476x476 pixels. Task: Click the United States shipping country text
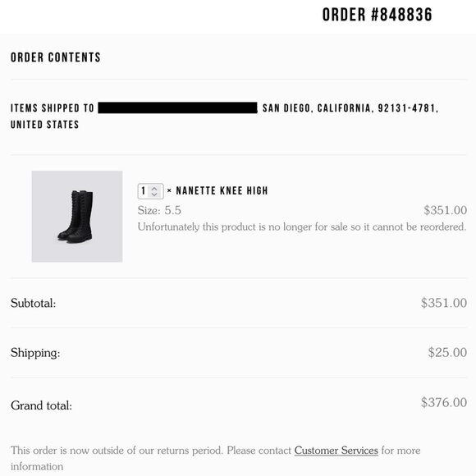point(44,125)
